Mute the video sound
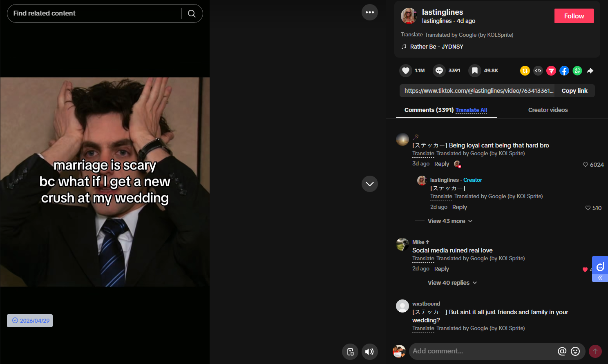Viewport: 608px width, 364px height. [x=370, y=352]
